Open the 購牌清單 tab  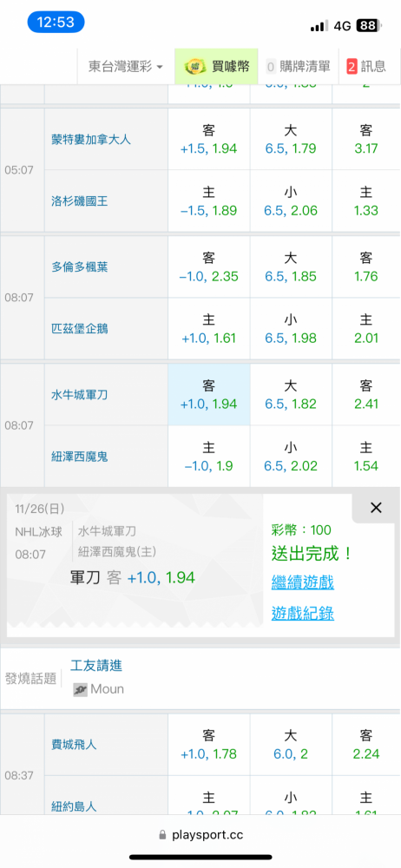pos(299,67)
